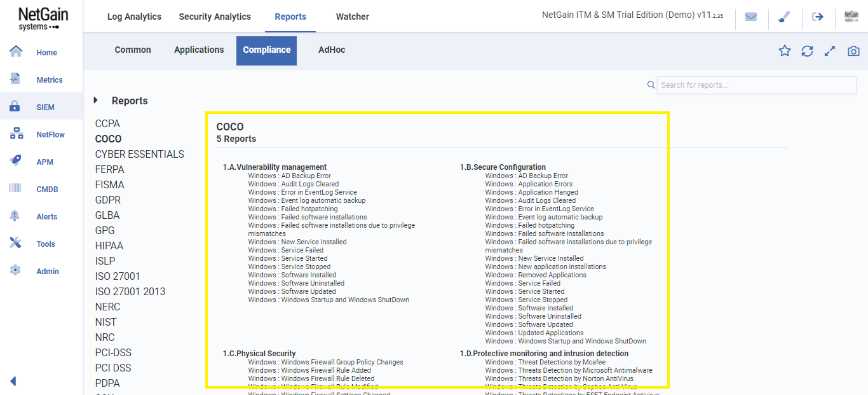868x395 pixels.
Task: Open the CMDB barcode icon
Action: coord(16,188)
